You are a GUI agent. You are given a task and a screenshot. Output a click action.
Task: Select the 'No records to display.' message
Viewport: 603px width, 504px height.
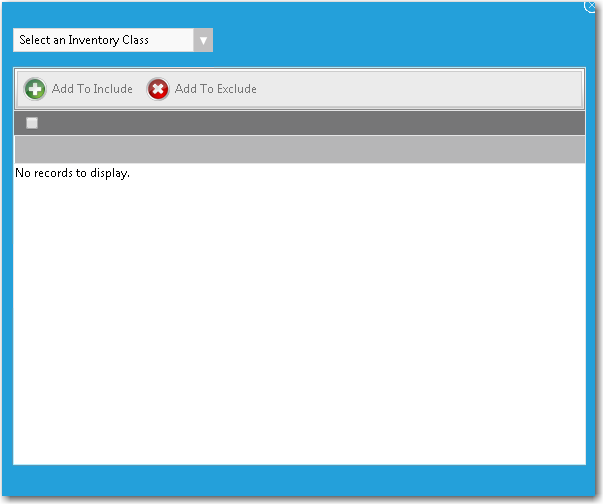[x=73, y=173]
